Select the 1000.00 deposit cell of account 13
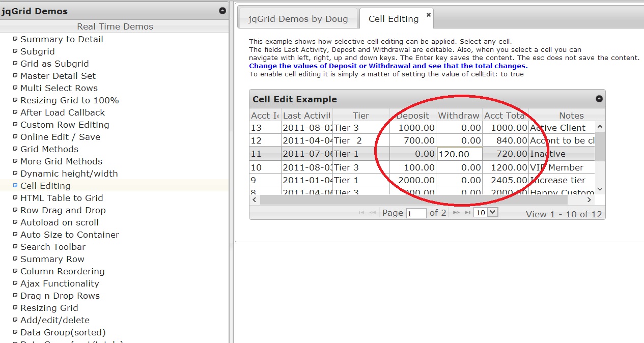644x343 pixels. click(413, 128)
